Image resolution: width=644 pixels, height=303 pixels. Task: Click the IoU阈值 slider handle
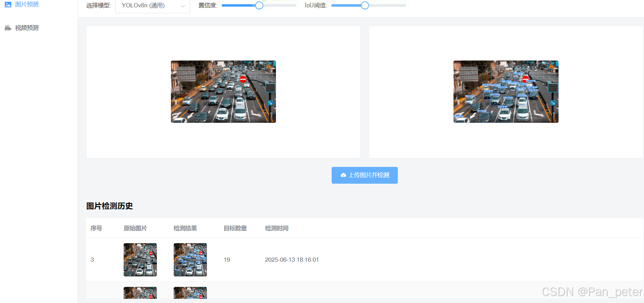[x=365, y=5]
